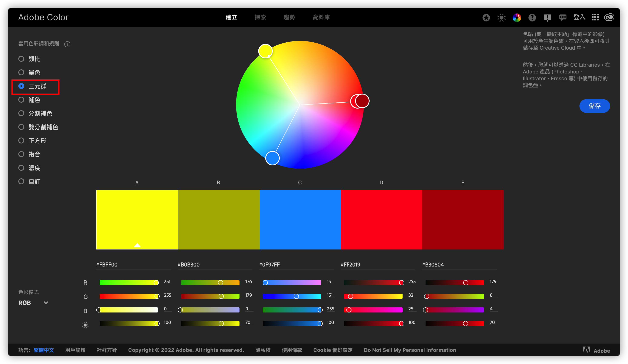This screenshot has width=628, height=364.
Task: Select the 單色 harmony rule
Action: 29,73
